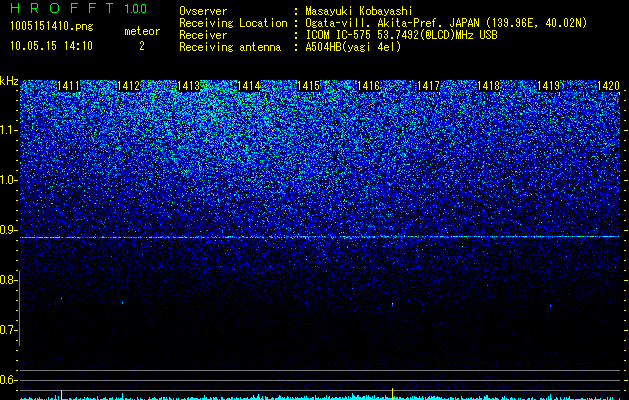Image resolution: width=629 pixels, height=400 pixels.
Task: Click the HROFFT title text
Action: pos(62,8)
